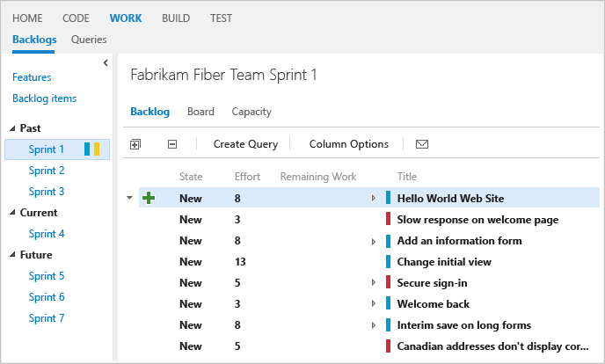Open Sprint 6
This screenshot has height=364, width=605.
(47, 297)
